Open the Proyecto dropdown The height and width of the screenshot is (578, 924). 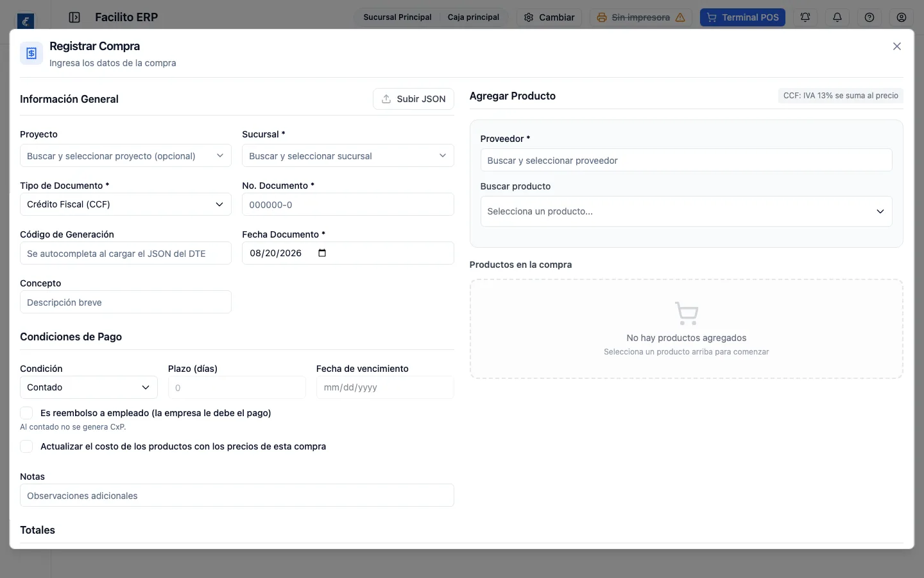coord(126,156)
